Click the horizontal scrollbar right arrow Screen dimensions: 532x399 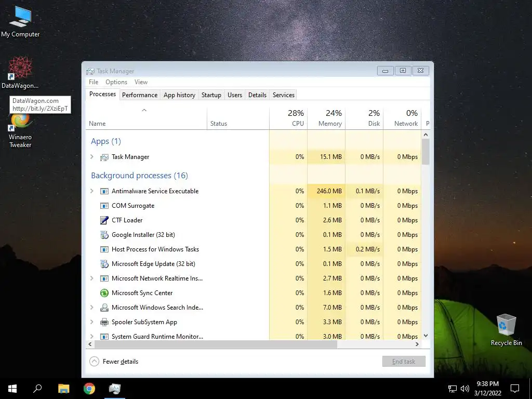tap(417, 344)
